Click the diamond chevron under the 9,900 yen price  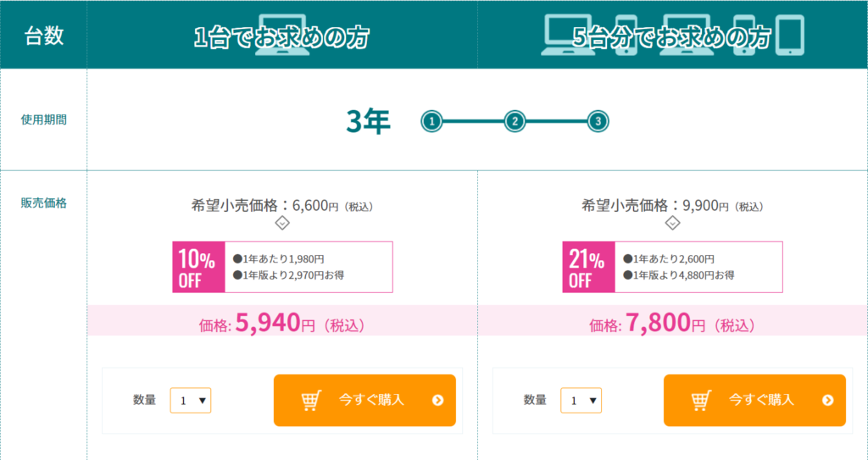pos(672,223)
